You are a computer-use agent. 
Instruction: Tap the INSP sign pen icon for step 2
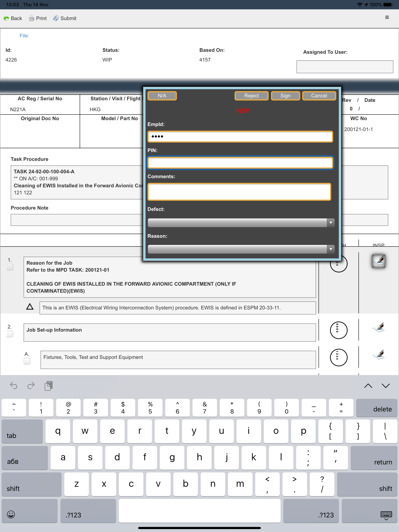(379, 327)
